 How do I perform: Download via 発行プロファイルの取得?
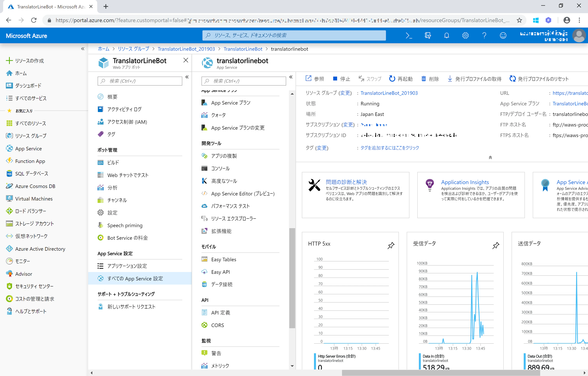coord(474,79)
